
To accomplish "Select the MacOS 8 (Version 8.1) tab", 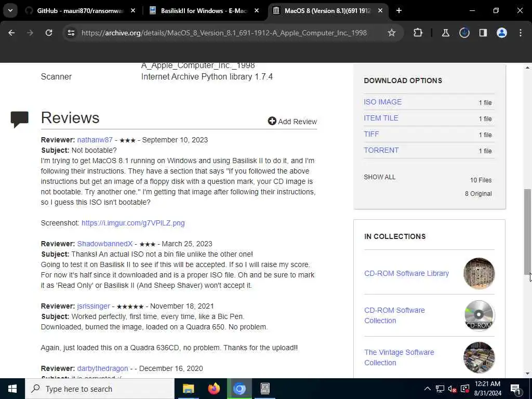I will coord(328,10).
